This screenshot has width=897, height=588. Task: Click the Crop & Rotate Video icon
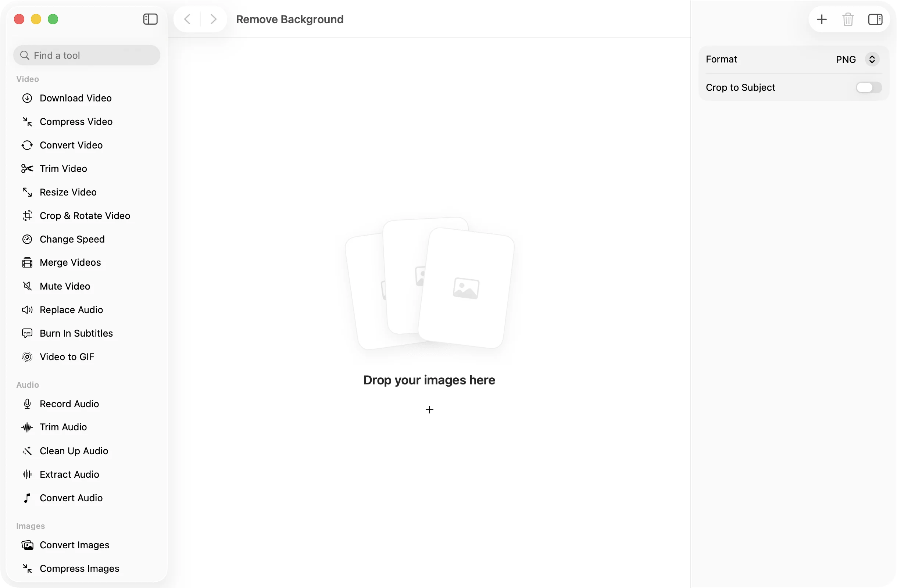coord(27,216)
